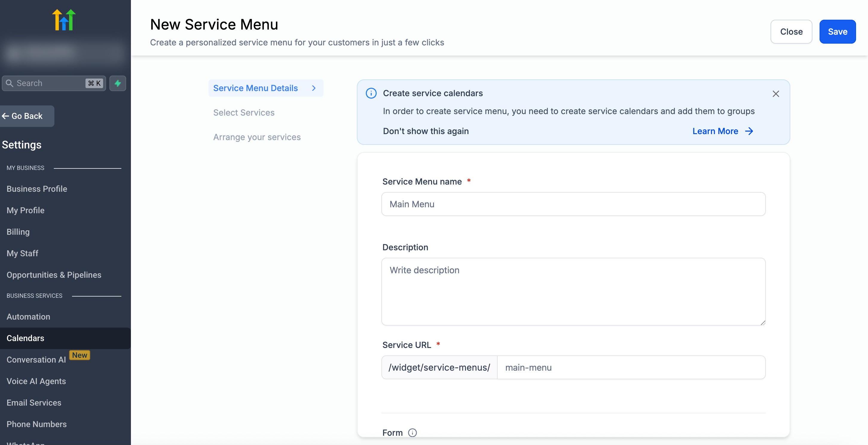Click the info icon next to Form

(x=412, y=432)
